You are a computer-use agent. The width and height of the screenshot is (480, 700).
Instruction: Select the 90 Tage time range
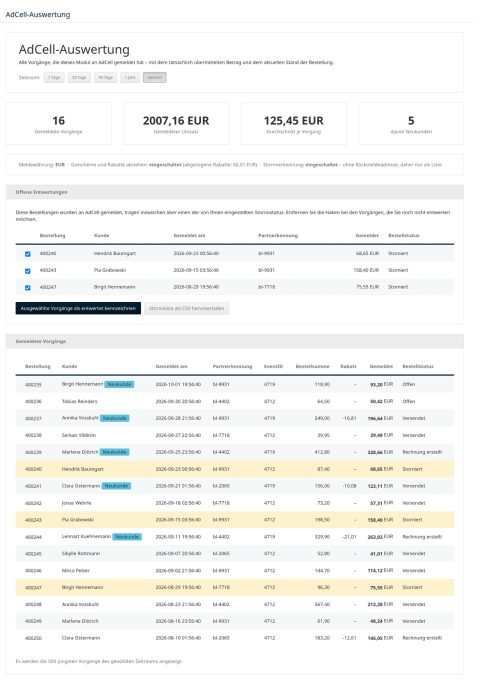tap(105, 78)
